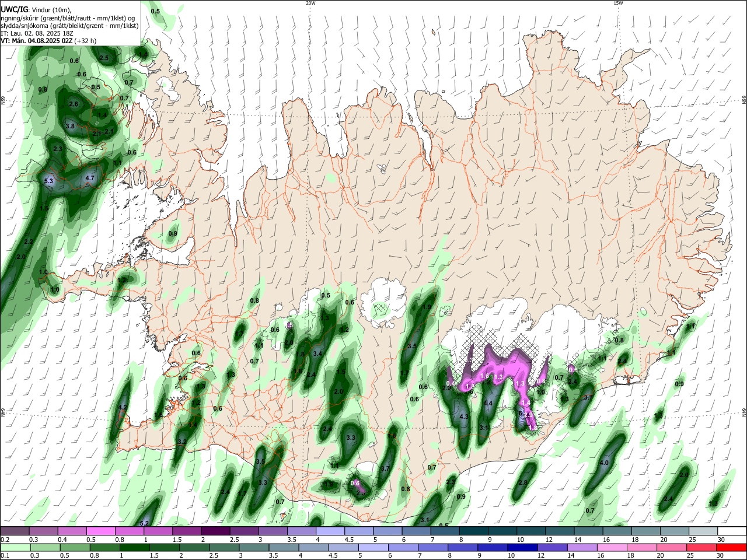The width and height of the screenshot is (747, 560).
Task: Click the UWC/IG title label
Action: click(x=15, y=9)
